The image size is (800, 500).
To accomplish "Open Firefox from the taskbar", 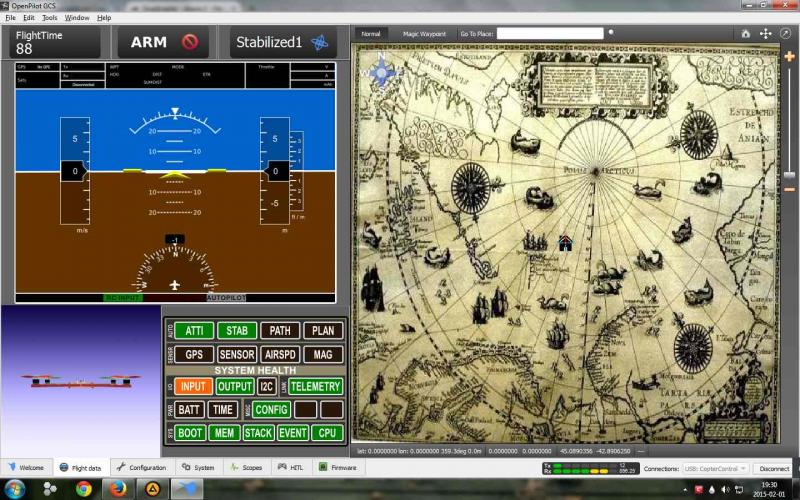I will pyautogui.click(x=118, y=489).
